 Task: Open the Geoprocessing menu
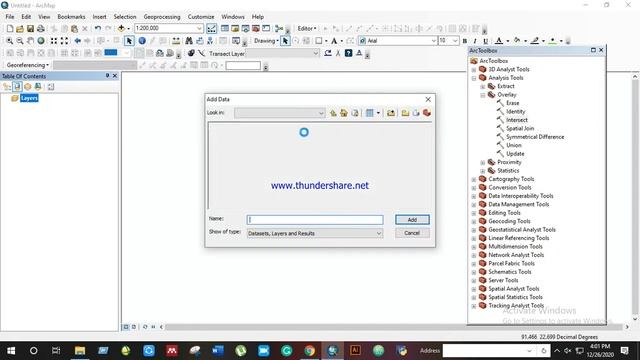(162, 17)
